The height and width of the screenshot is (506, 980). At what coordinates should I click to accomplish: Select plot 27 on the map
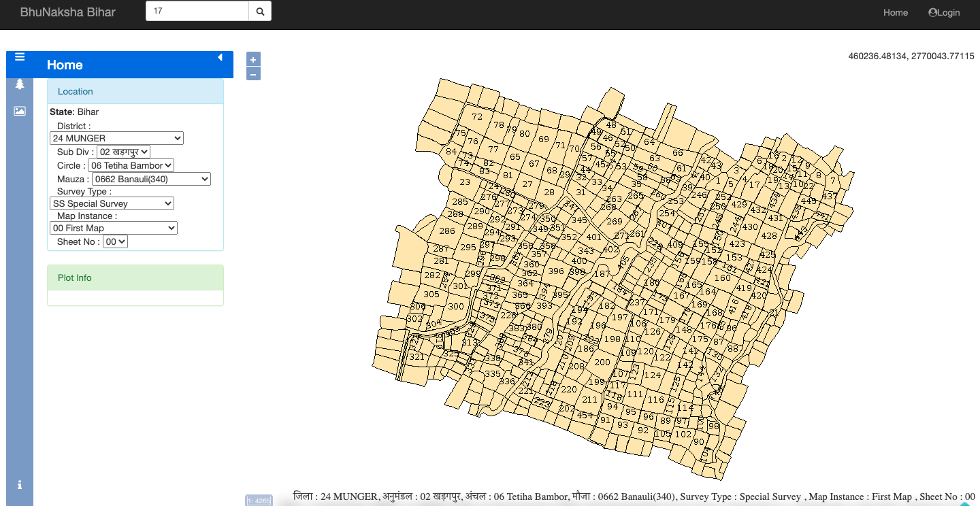point(527,184)
